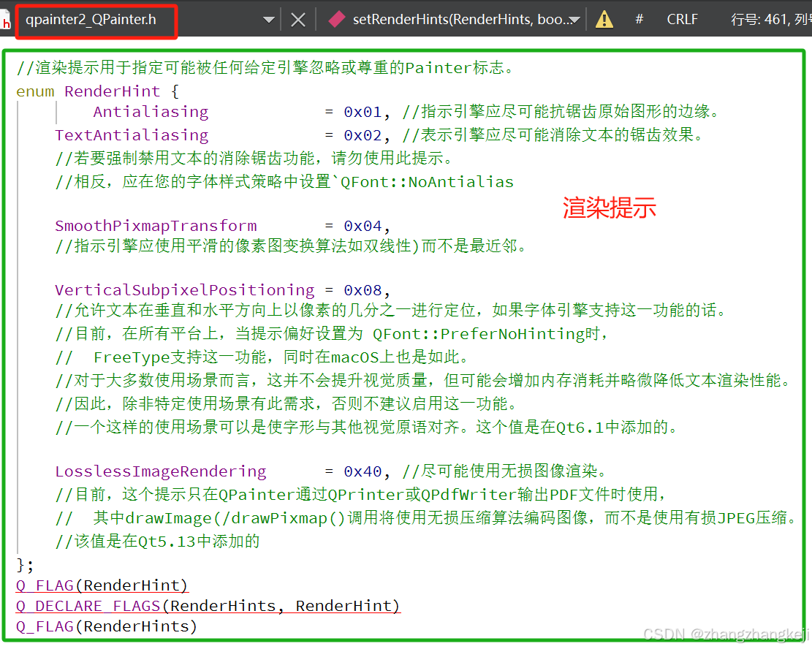Viewport: 812px width, 649px height.
Task: Click the QPrinter或QPdfWriter comment line
Action: (361, 495)
